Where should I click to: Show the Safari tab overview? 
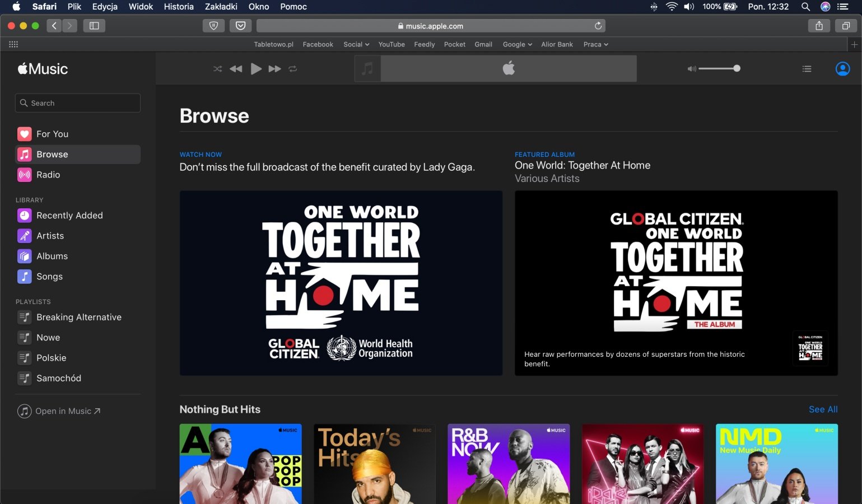click(x=846, y=26)
